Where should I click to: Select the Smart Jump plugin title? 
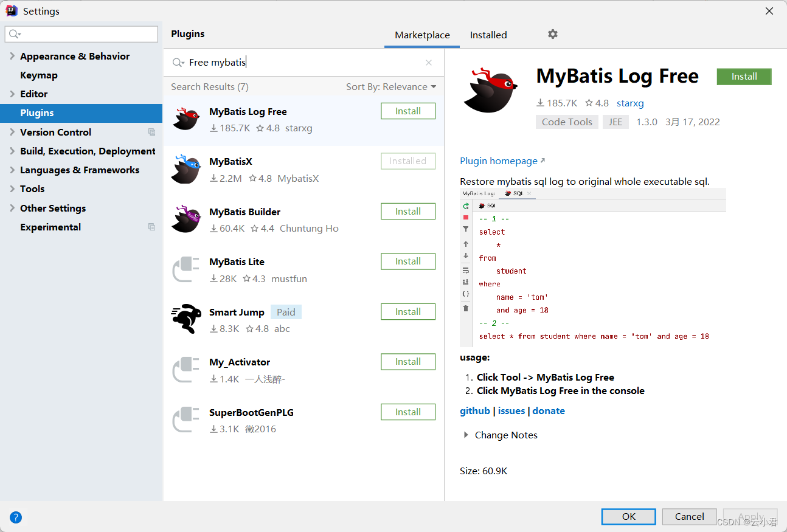[x=237, y=313]
